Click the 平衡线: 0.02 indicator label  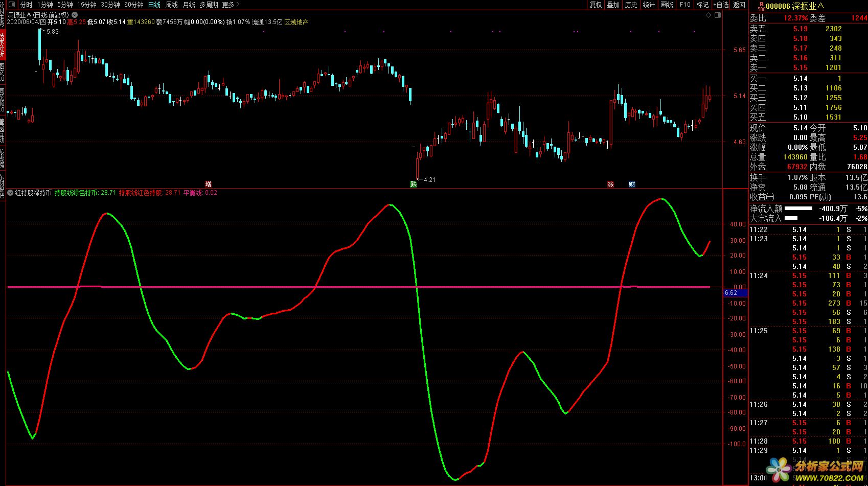[200, 193]
